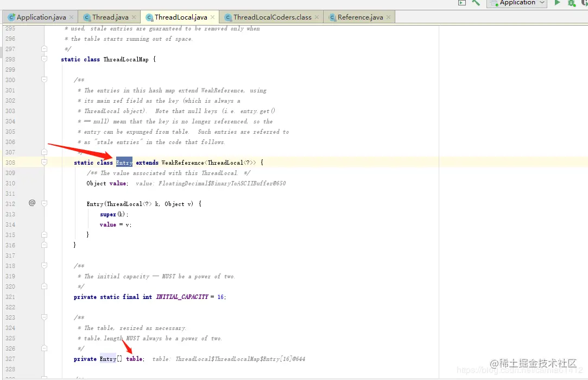Click the super keyword on line 313
Screen dimensions: 588x380
(x=108, y=214)
